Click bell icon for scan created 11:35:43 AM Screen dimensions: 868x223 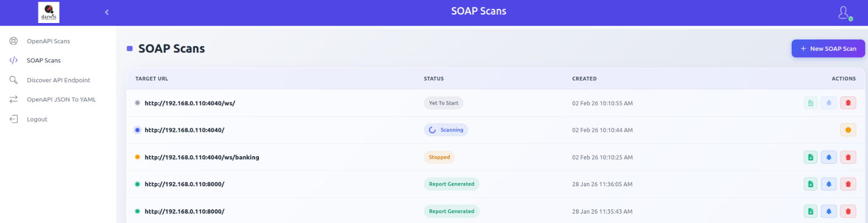pyautogui.click(x=829, y=211)
